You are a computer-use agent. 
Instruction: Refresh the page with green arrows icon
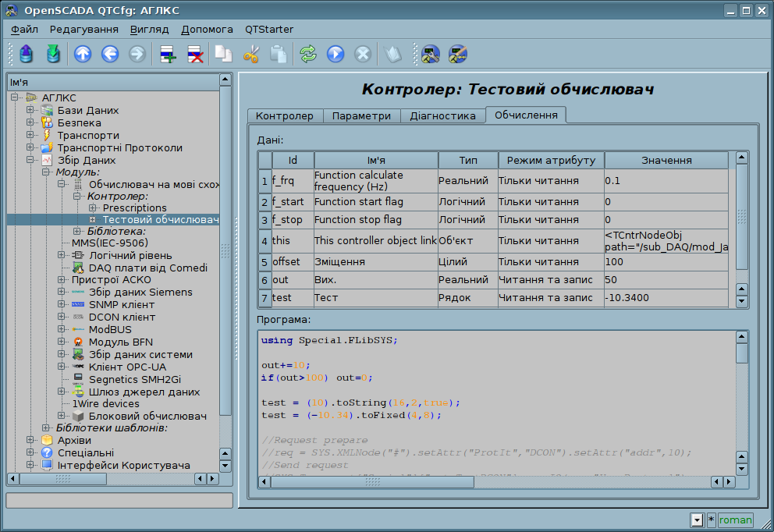coord(308,54)
